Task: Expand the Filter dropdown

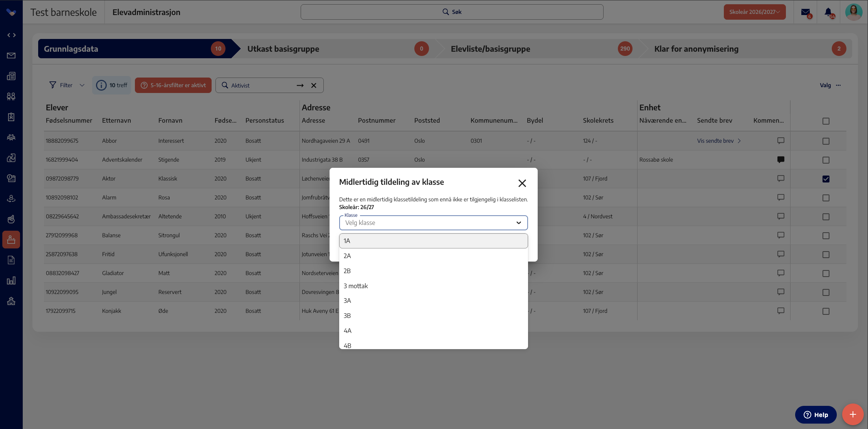Action: point(67,85)
